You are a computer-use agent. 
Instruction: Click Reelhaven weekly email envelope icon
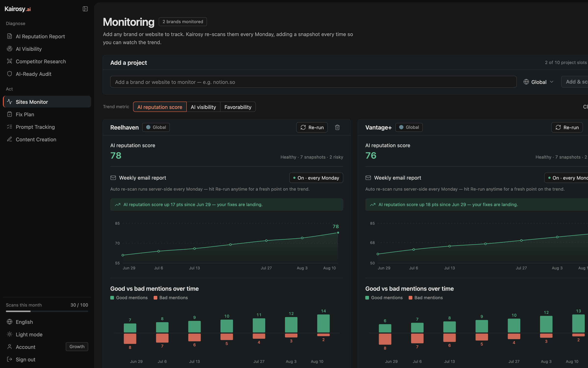pyautogui.click(x=113, y=178)
